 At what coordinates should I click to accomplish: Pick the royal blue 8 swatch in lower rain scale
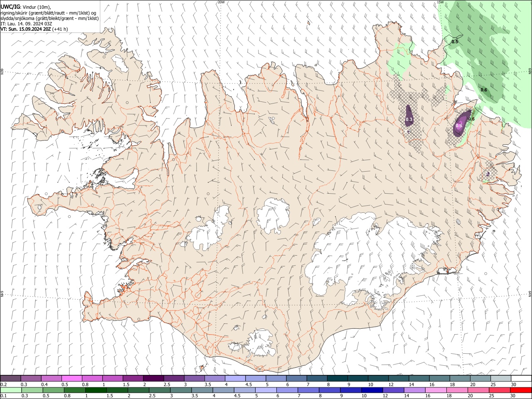pos(329,390)
